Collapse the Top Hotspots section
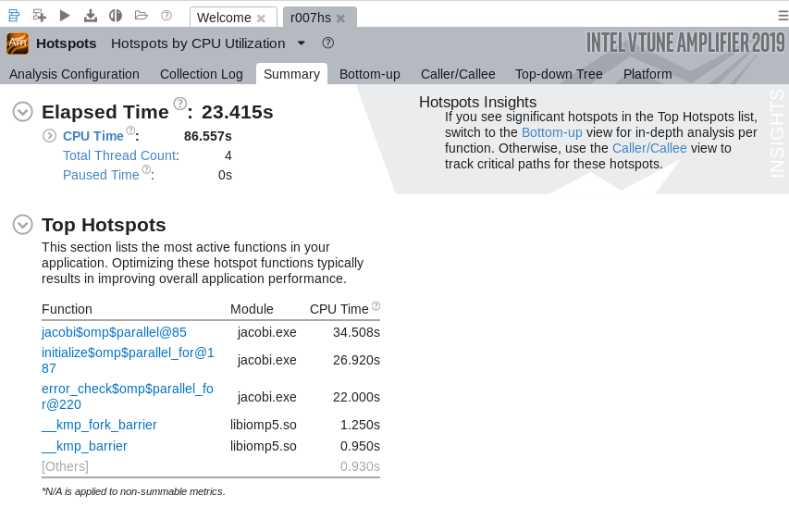 (22, 225)
